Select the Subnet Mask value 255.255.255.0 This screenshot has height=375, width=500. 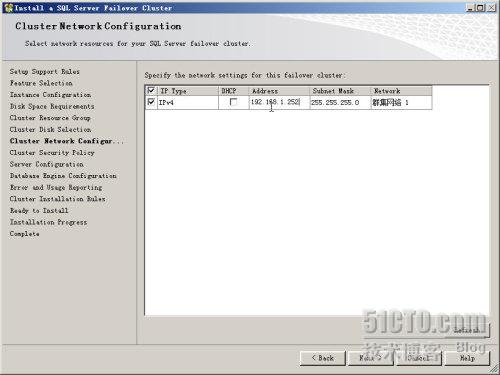coord(340,102)
